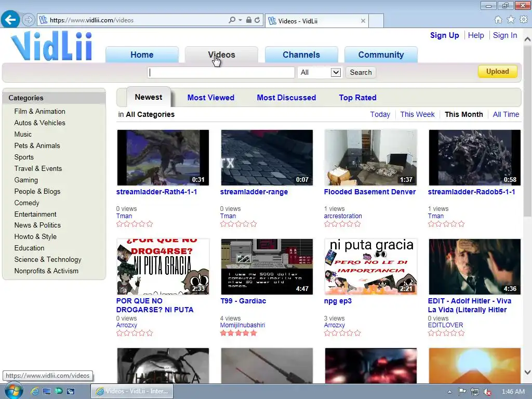The image size is (532, 399).
Task: Select the Comedy category
Action: pyautogui.click(x=26, y=203)
